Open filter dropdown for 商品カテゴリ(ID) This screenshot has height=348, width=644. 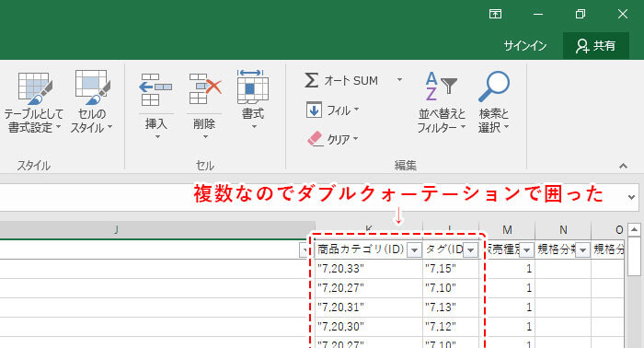coord(414,249)
